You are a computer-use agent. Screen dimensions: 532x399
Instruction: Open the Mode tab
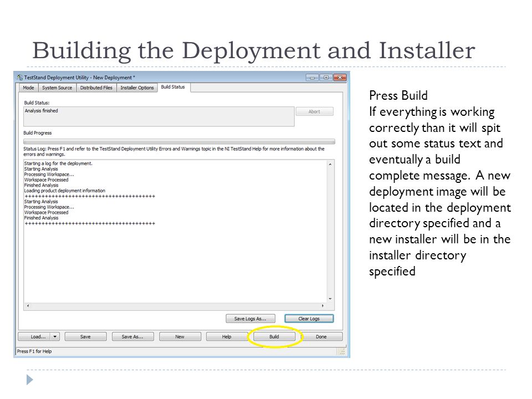pos(28,88)
